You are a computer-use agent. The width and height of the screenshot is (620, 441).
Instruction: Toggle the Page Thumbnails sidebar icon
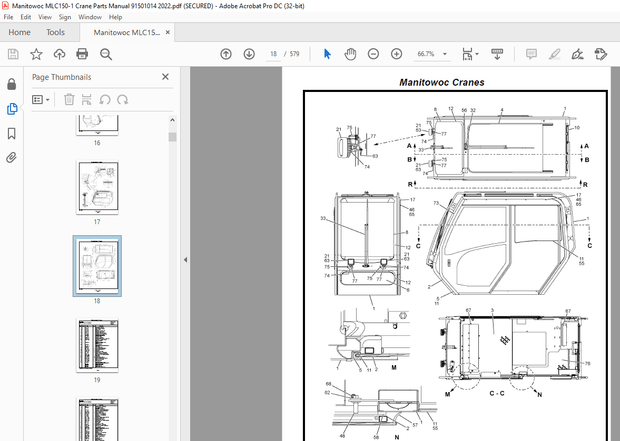(12, 109)
